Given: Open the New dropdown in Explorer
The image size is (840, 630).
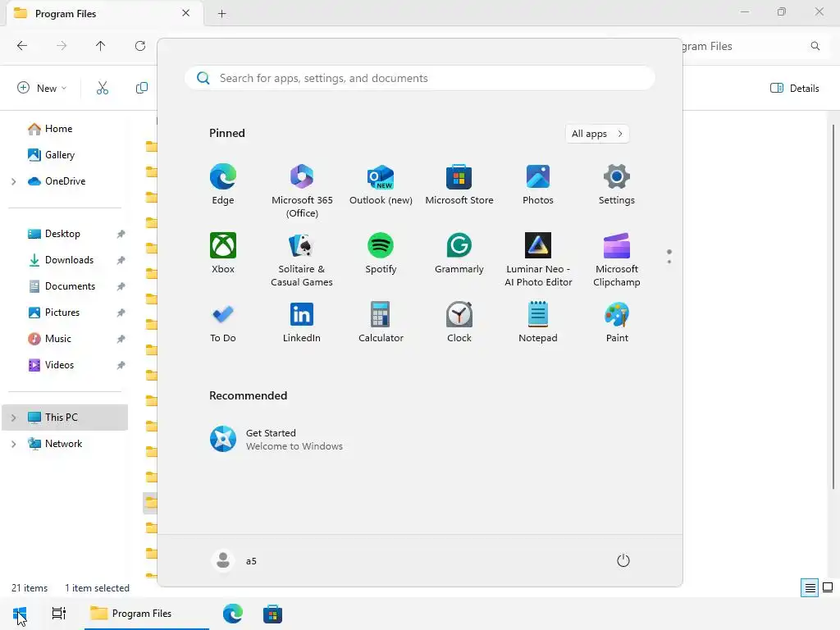Looking at the screenshot, I should (43, 88).
